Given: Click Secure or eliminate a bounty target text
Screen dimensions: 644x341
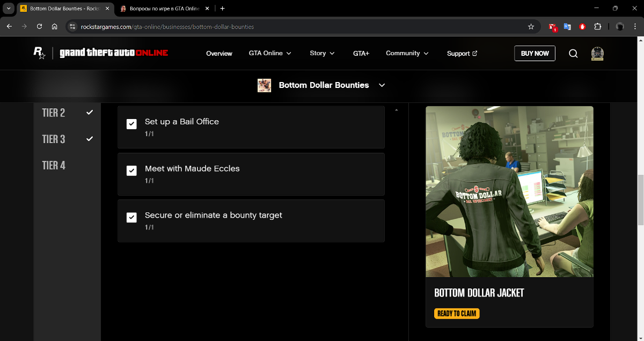Looking at the screenshot, I should (x=214, y=215).
